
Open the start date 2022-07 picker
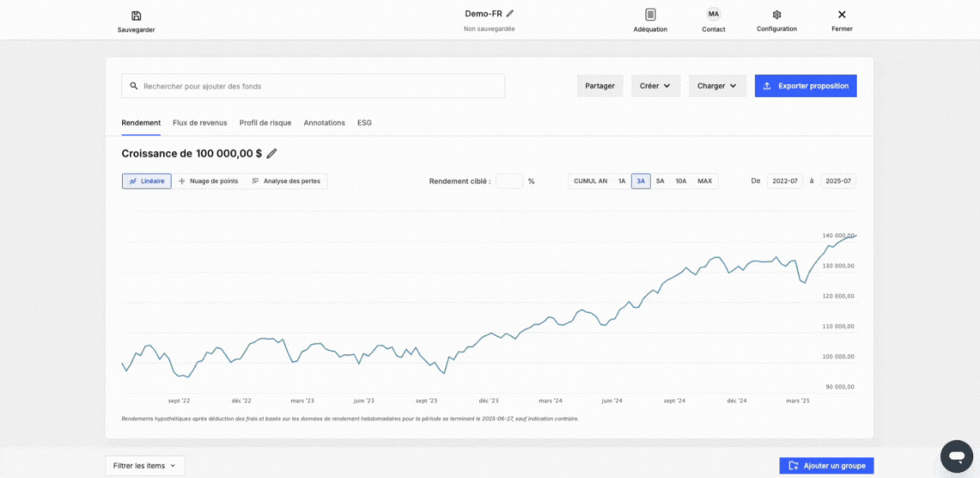pyautogui.click(x=785, y=181)
